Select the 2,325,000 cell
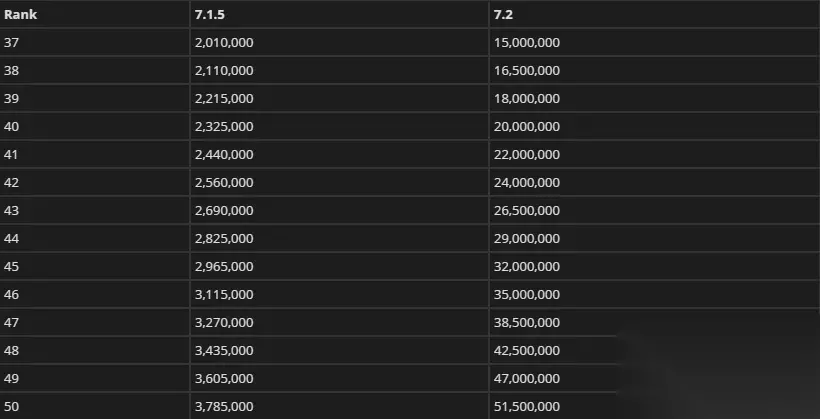 (x=224, y=126)
